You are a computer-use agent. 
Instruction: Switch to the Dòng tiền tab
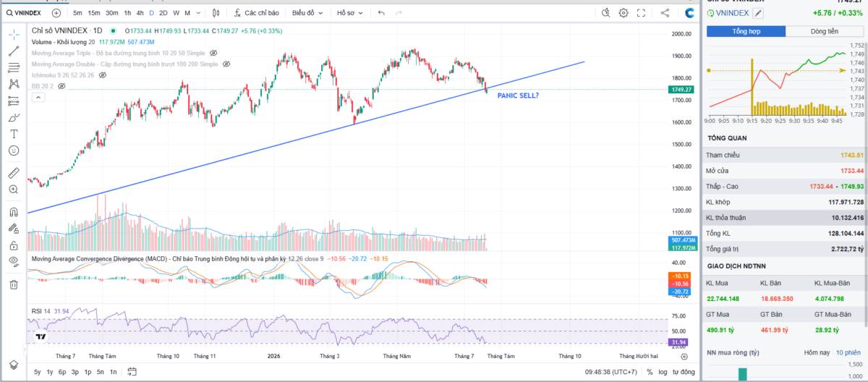[825, 31]
